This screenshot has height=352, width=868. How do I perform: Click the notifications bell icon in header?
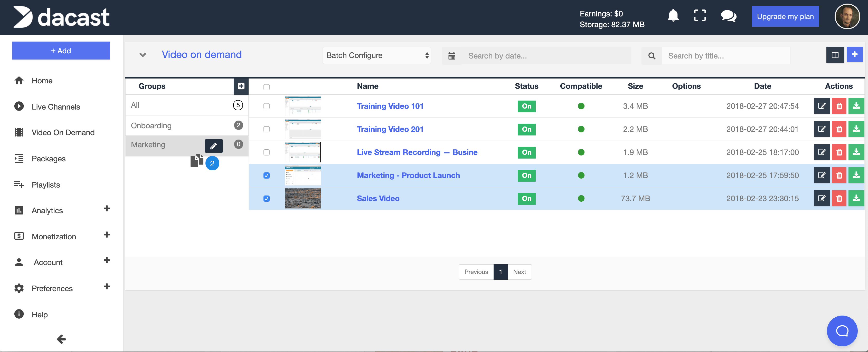(x=673, y=16)
